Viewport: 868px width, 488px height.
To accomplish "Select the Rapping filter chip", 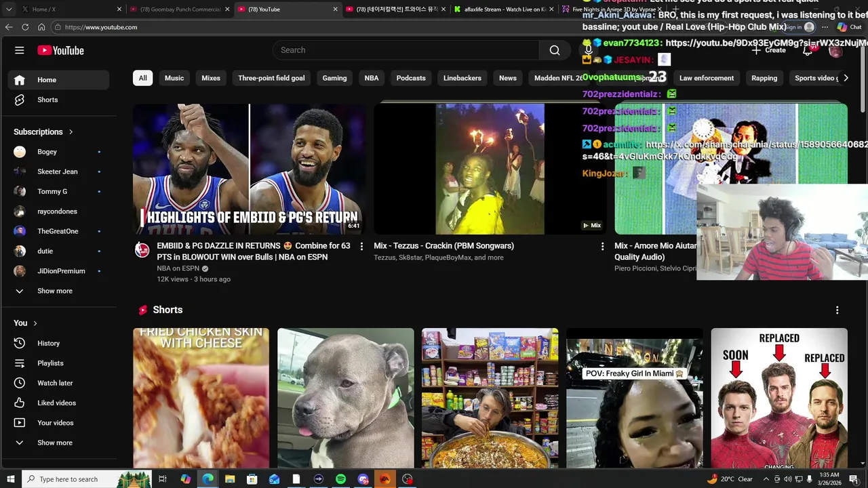I will (764, 78).
